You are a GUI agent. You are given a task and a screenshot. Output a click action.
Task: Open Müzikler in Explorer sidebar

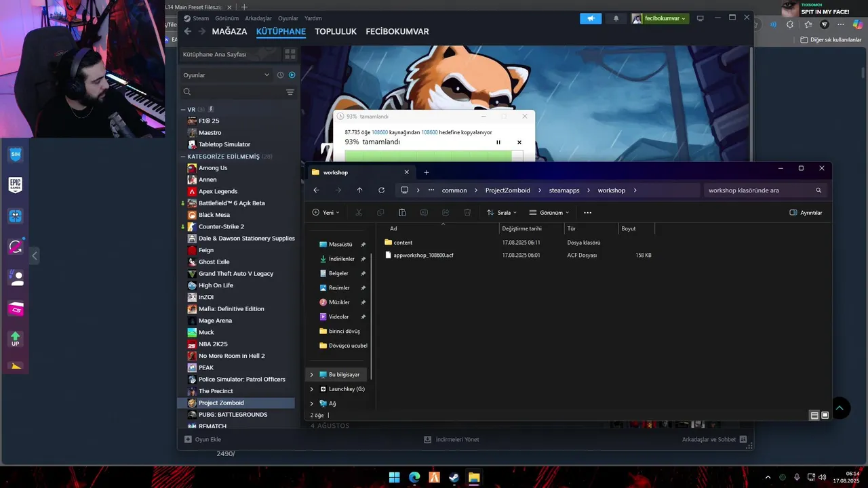(338, 302)
